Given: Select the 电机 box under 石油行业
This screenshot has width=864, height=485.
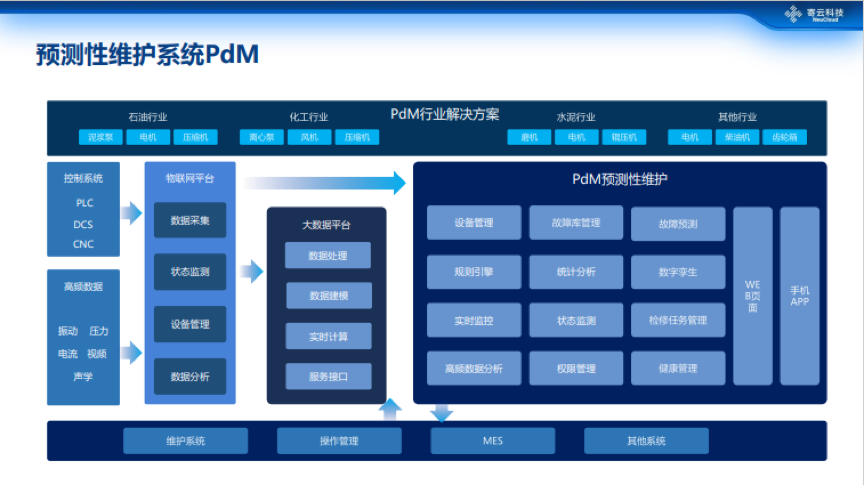Looking at the screenshot, I should (x=148, y=137).
